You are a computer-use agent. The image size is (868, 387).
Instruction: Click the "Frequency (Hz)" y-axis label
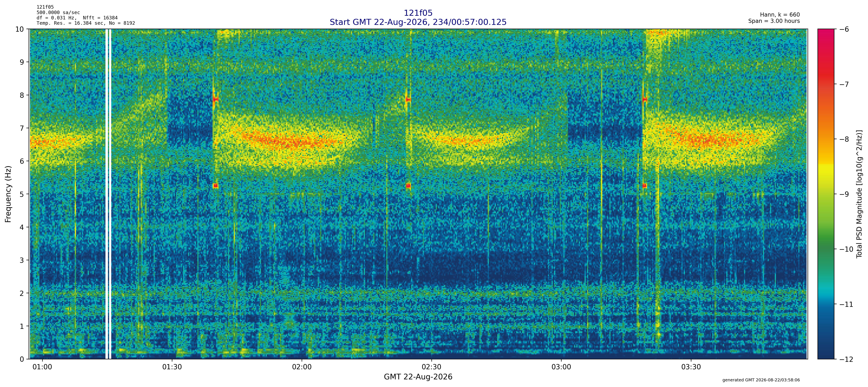coord(8,194)
